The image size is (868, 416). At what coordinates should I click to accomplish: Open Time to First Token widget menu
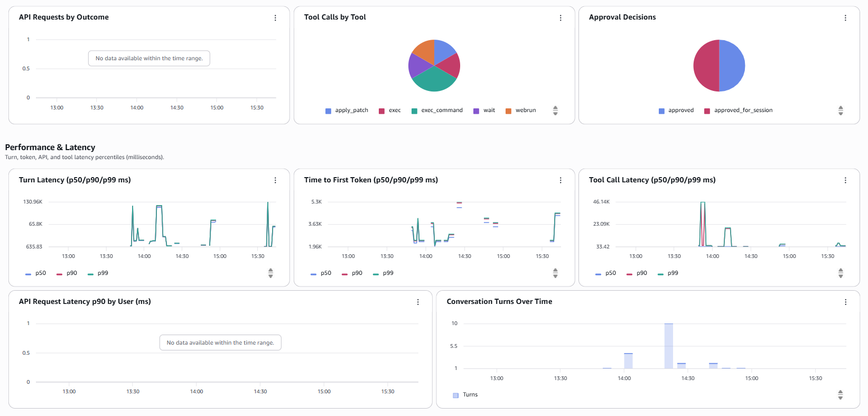(561, 180)
